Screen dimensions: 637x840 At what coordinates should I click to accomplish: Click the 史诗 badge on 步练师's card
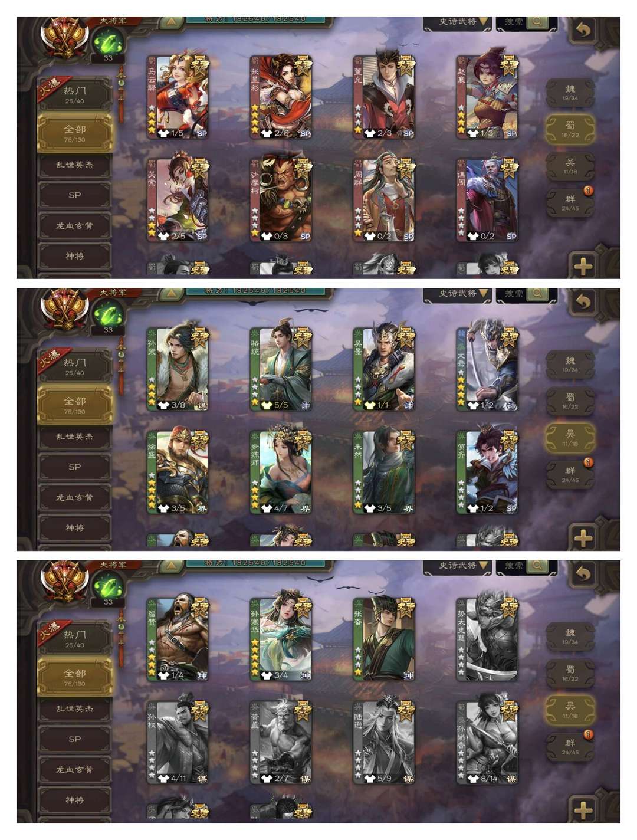pyautogui.click(x=303, y=441)
